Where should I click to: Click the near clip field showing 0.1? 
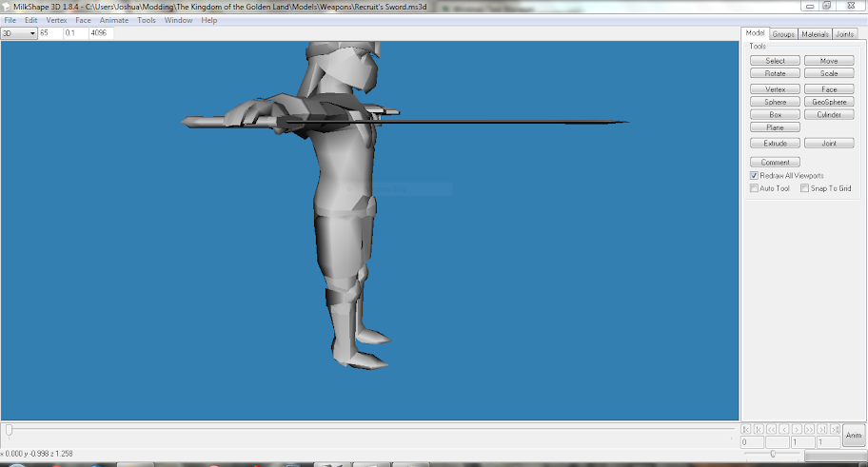(75, 33)
